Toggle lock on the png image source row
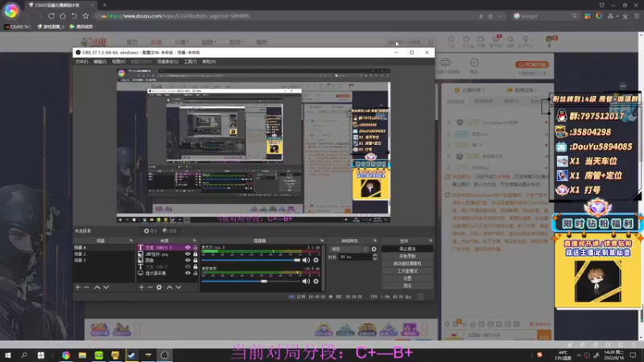Image resolution: width=644 pixels, height=362 pixels. tap(196, 254)
